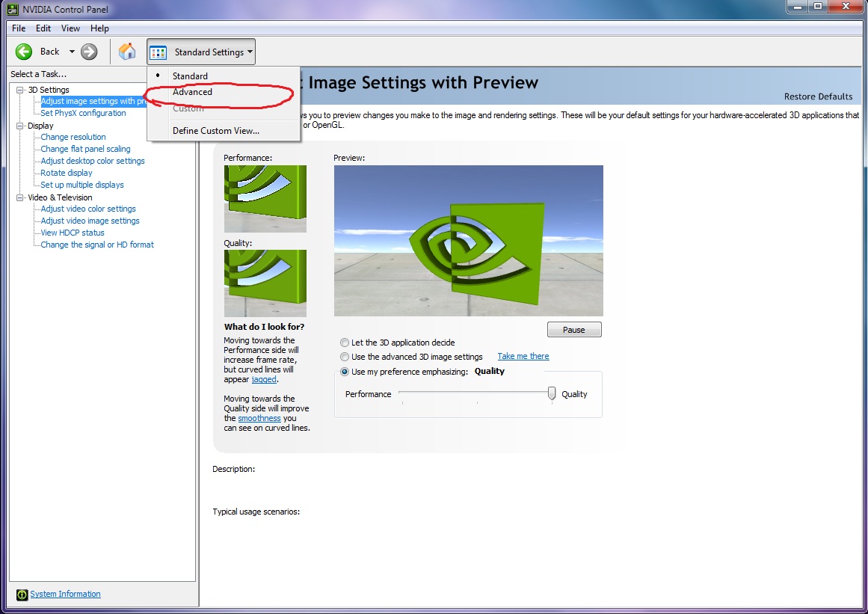Click the 'Back' toolbar label

pos(50,52)
